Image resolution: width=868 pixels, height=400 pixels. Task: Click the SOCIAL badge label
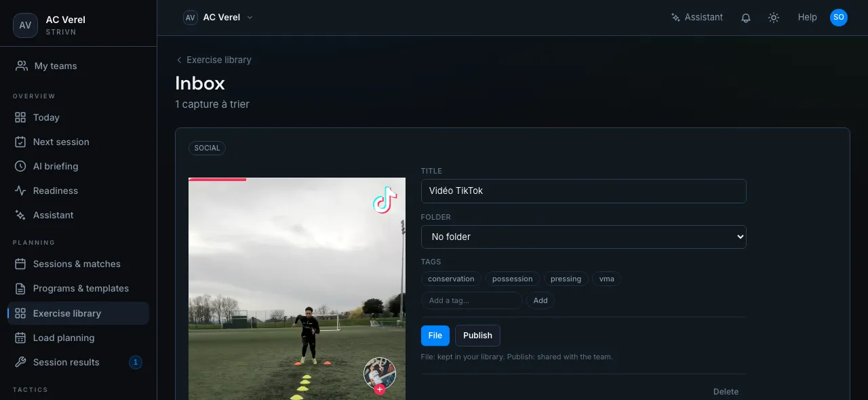tap(207, 148)
